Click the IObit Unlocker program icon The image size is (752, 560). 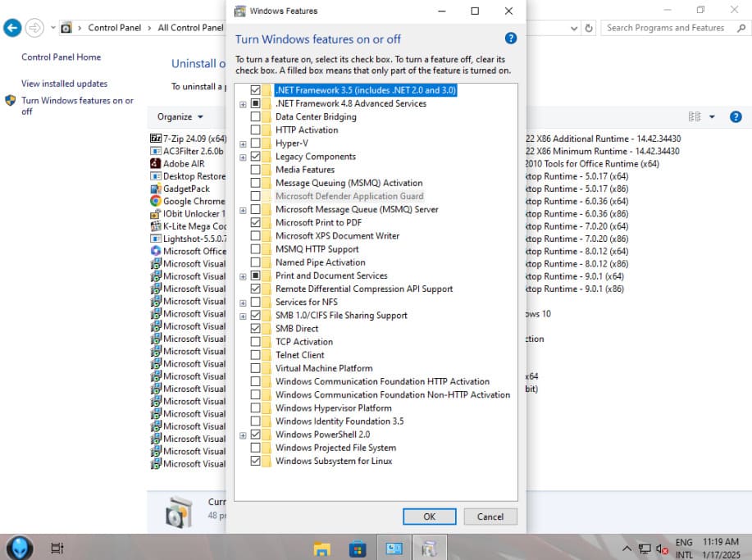point(155,214)
